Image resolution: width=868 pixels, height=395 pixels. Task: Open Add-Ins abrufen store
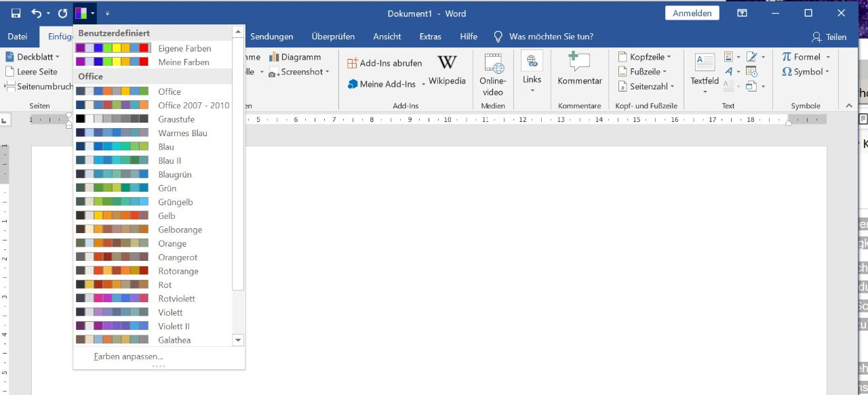[x=384, y=63]
